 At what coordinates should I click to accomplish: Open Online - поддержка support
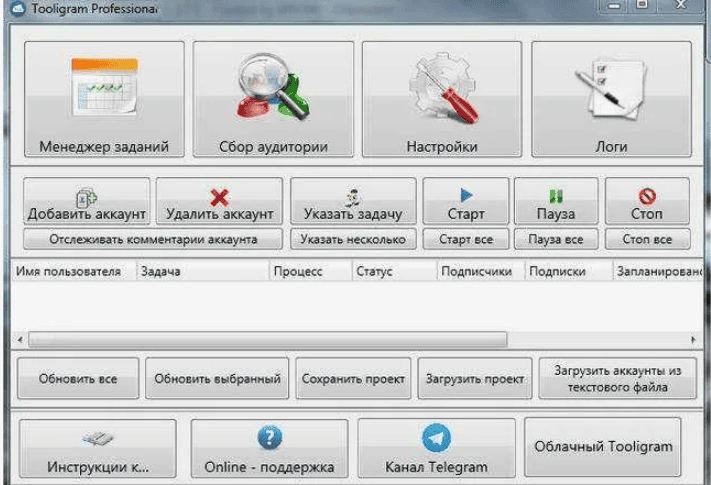269,448
